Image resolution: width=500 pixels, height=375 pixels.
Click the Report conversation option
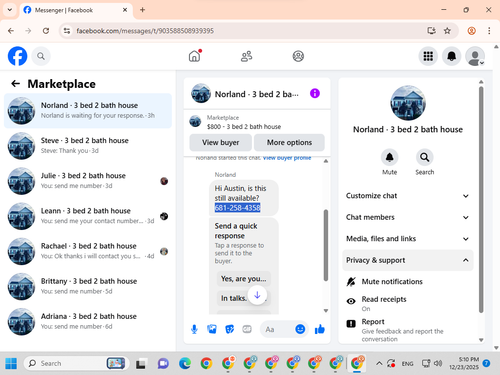(x=408, y=330)
